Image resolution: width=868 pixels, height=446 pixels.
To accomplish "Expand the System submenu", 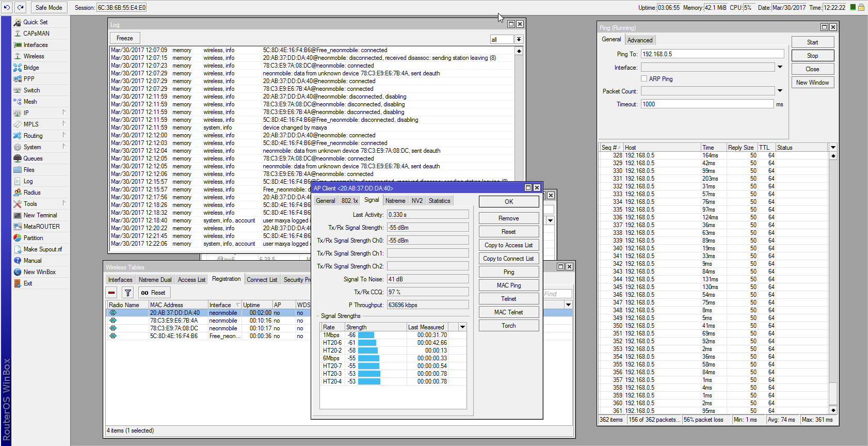I will click(64, 146).
